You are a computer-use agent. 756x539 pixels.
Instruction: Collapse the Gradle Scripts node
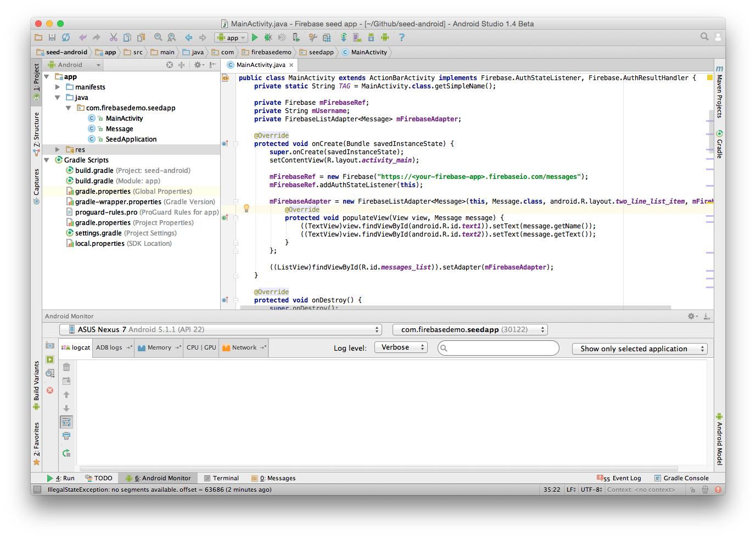[x=47, y=160]
